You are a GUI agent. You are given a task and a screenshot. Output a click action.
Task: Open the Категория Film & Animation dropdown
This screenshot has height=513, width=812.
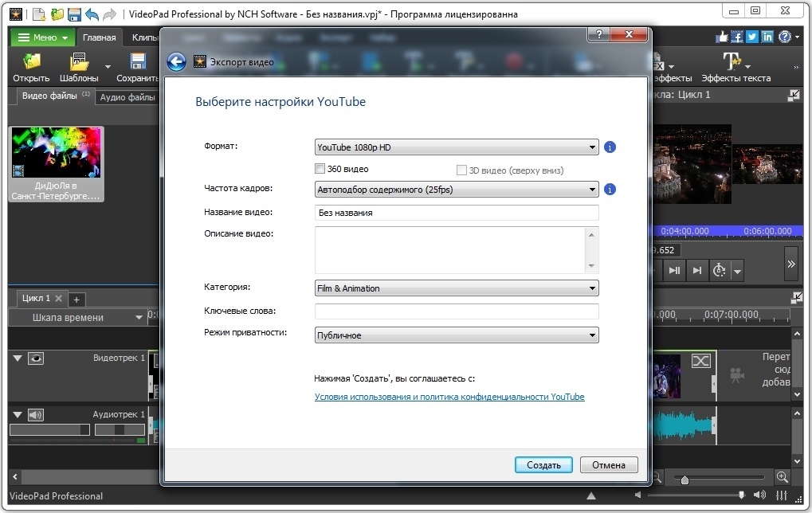pyautogui.click(x=457, y=288)
